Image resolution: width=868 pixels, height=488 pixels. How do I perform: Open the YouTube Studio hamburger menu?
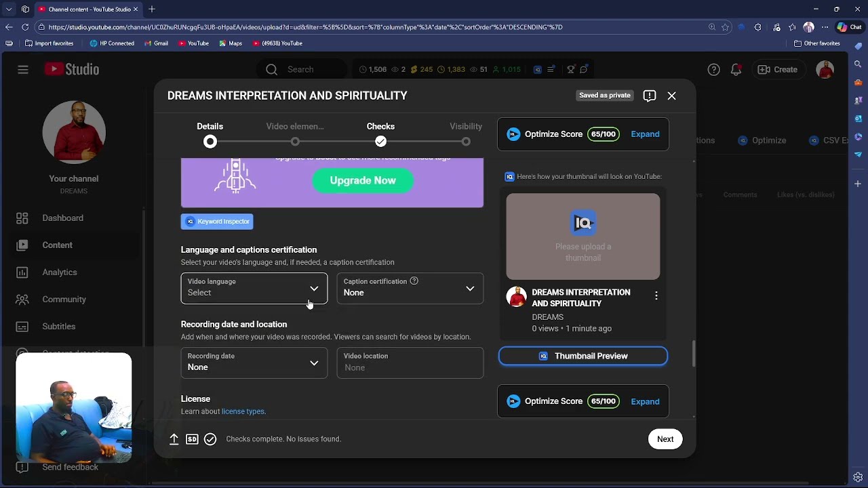pos(23,69)
